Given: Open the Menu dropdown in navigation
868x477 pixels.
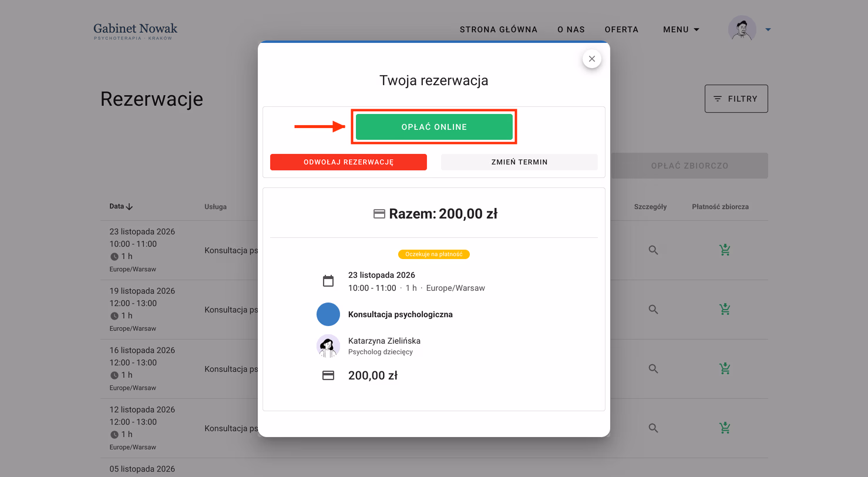Looking at the screenshot, I should [x=681, y=29].
